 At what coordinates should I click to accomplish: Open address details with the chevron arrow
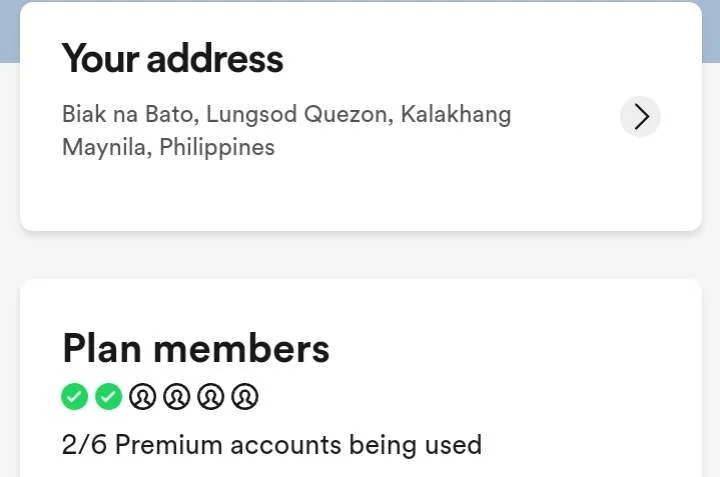(x=640, y=117)
